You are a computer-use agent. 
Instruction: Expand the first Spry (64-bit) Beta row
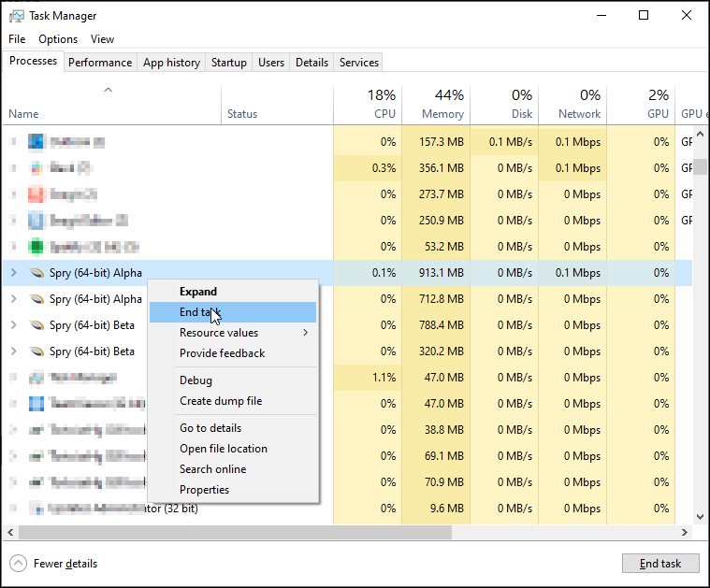tap(13, 325)
